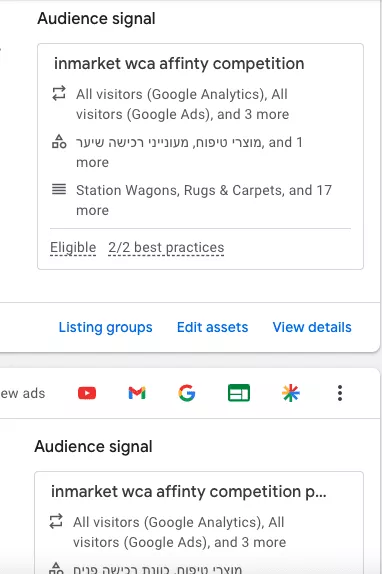Click the green Display network preview icon
Image resolution: width=382 pixels, height=574 pixels.
[x=239, y=393]
